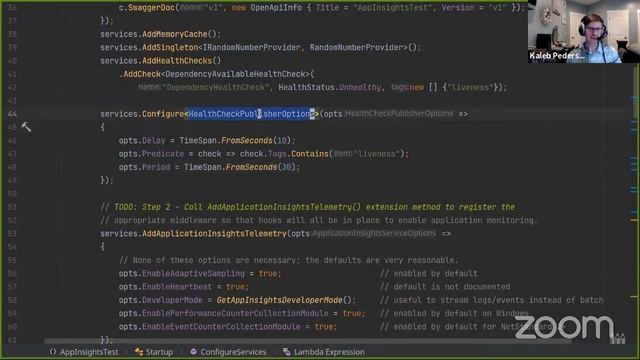The width and height of the screenshot is (640, 360).
Task: Click the ConfigureServices method breadcrumb icon
Action: [193, 352]
